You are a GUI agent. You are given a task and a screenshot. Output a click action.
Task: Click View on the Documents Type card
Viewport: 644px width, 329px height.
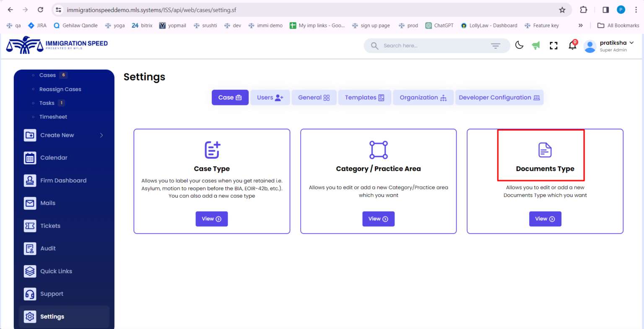pyautogui.click(x=545, y=219)
